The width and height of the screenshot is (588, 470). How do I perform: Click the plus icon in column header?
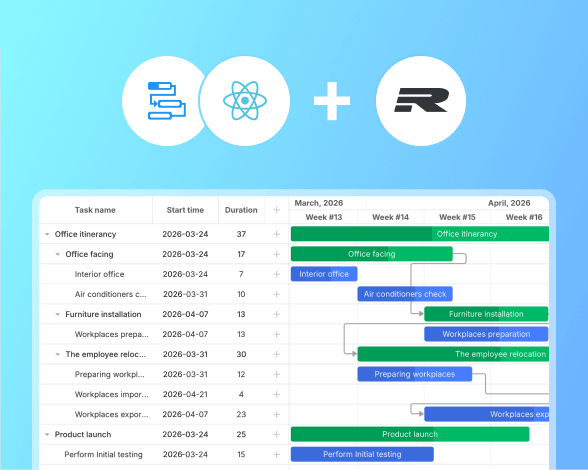tap(276, 210)
